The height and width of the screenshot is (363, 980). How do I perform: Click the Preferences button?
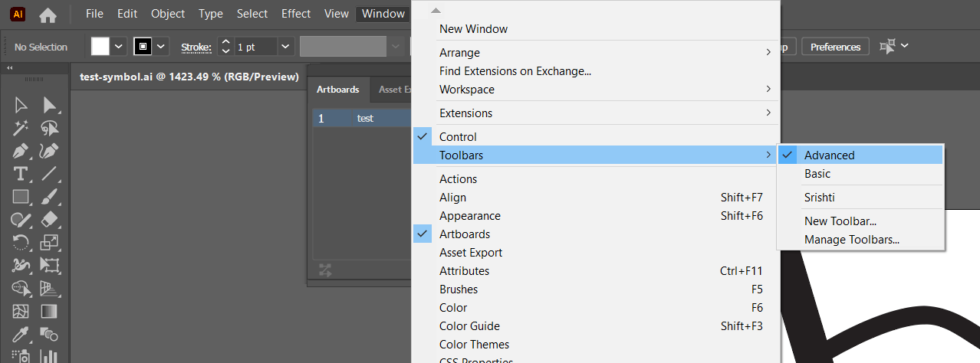pyautogui.click(x=836, y=47)
